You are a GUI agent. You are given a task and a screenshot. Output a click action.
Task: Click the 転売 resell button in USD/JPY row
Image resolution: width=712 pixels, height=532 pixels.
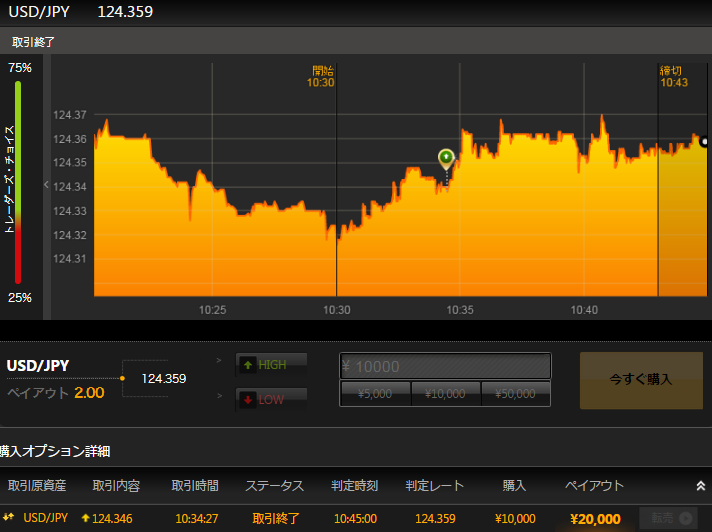tap(668, 518)
